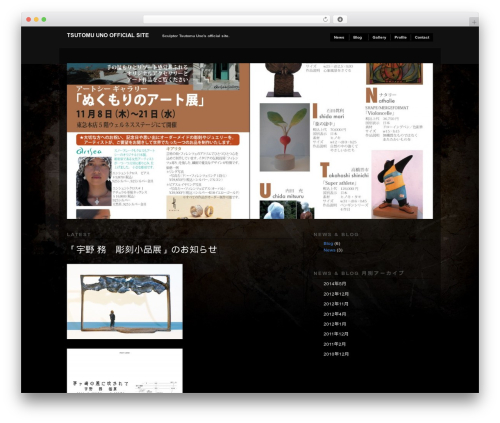
Task: Click the right-side catalog banner image
Action: (341, 141)
